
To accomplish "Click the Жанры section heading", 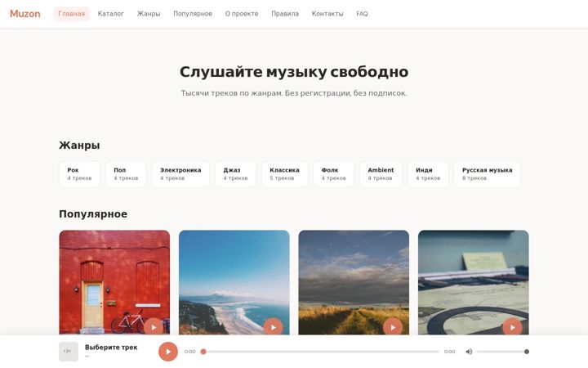I will click(x=79, y=145).
